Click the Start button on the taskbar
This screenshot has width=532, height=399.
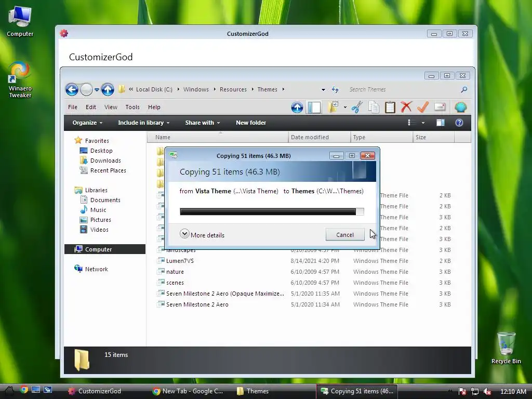(x=9, y=391)
